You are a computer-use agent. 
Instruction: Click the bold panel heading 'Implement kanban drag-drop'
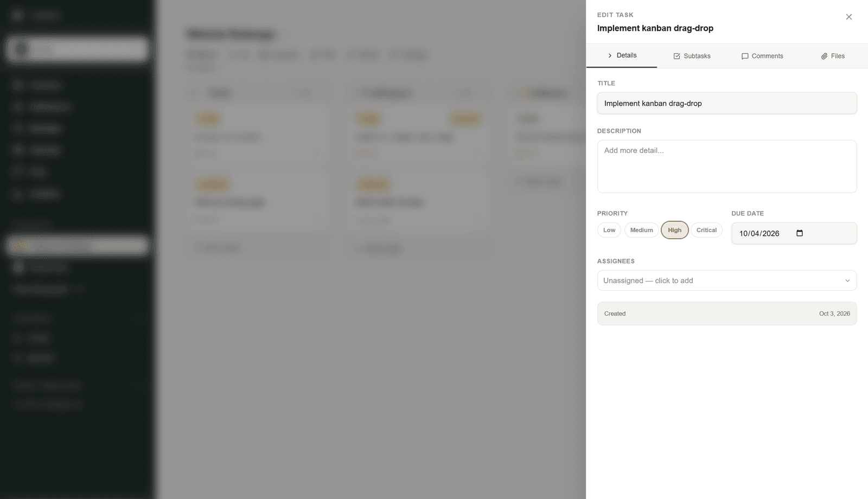pos(655,28)
